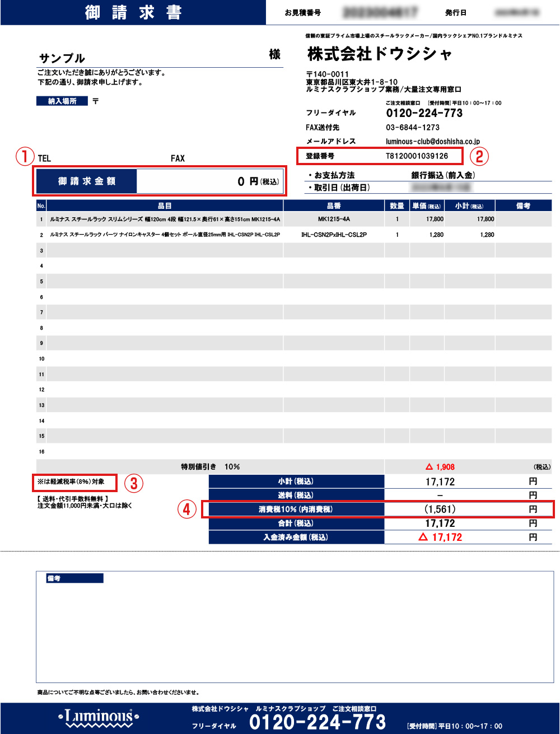Viewport: 560px width, 734px height.
Task: Select the FAX number 03-6844-1273
Action: tap(412, 128)
